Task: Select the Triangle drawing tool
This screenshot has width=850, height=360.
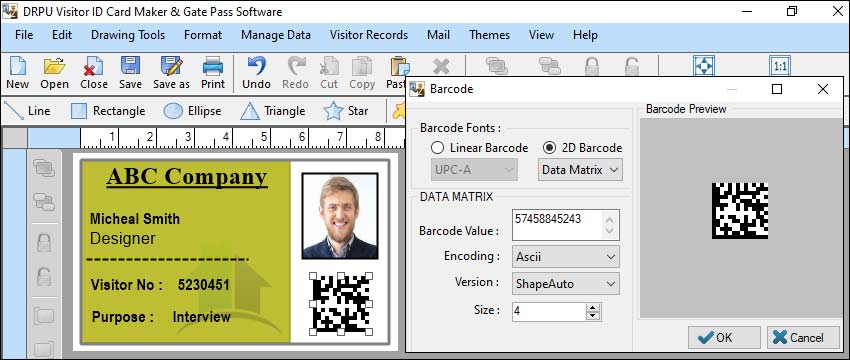Action: (x=273, y=111)
